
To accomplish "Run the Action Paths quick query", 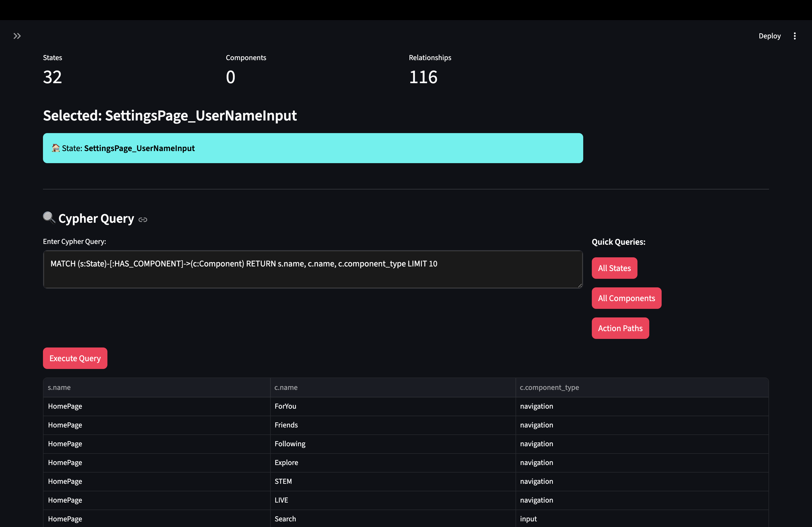I will point(620,328).
